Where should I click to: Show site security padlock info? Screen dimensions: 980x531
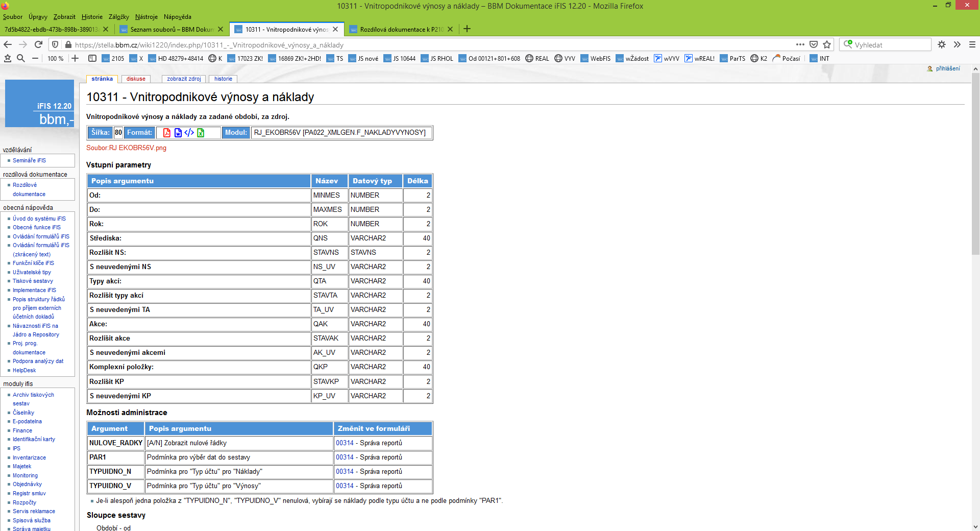tap(68, 45)
